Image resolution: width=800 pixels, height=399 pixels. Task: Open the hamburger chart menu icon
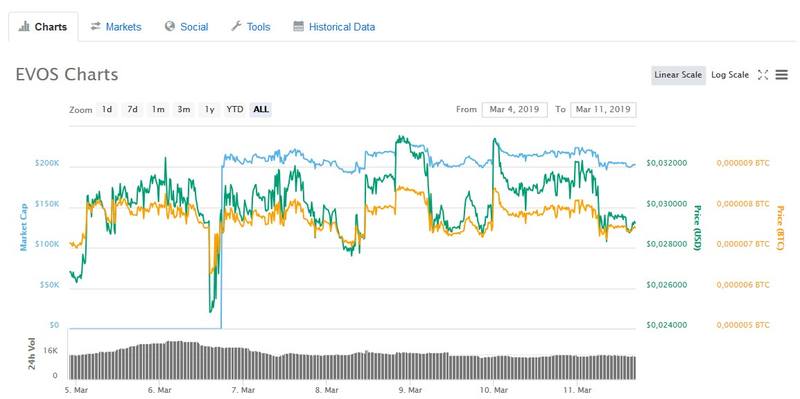pos(782,75)
